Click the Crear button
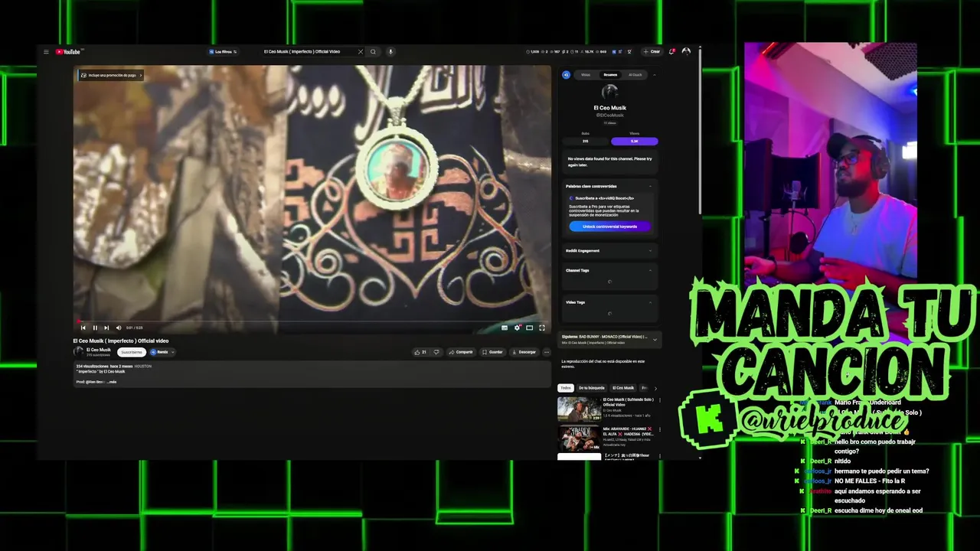The height and width of the screenshot is (551, 980). pyautogui.click(x=652, y=52)
